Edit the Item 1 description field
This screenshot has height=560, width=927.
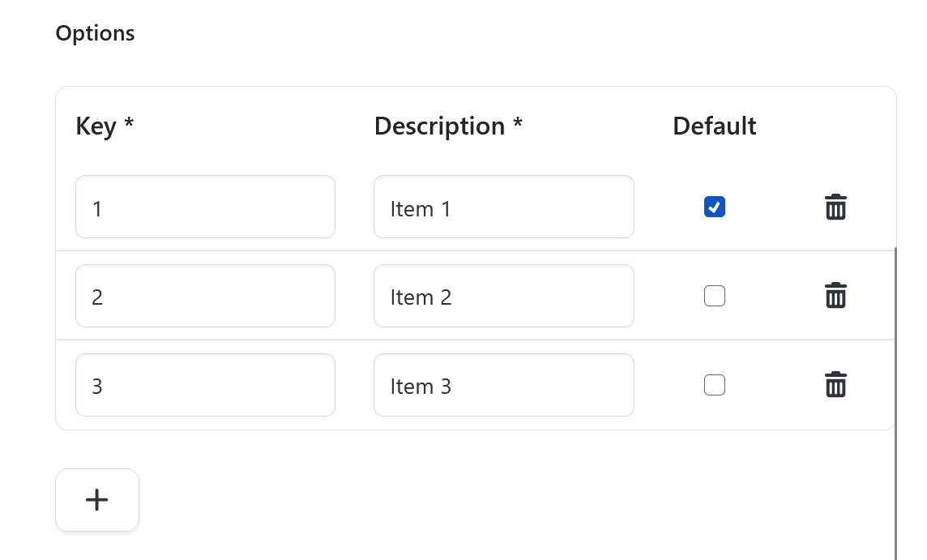coord(503,207)
